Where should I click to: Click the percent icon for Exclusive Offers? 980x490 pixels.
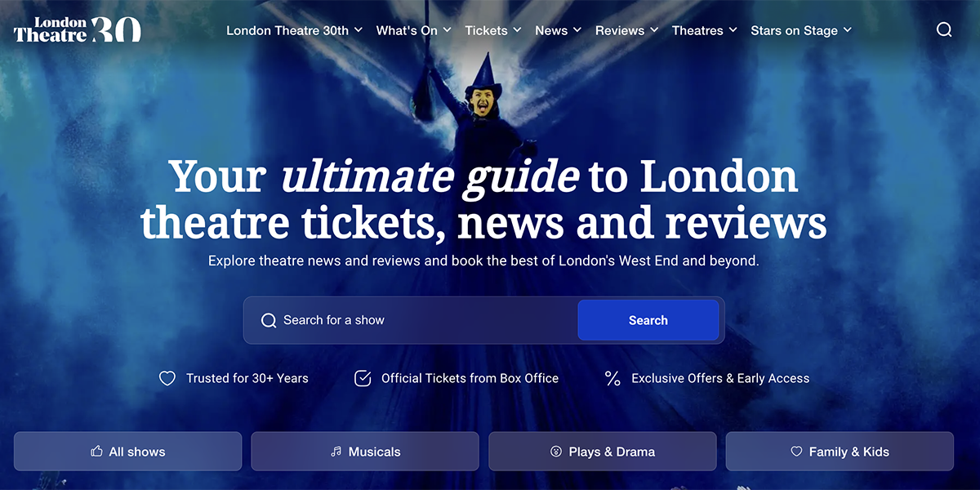612,378
